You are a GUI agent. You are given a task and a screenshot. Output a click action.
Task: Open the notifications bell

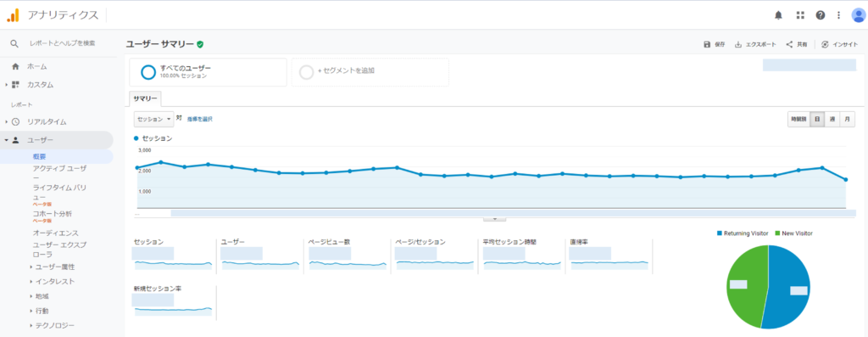(x=778, y=15)
